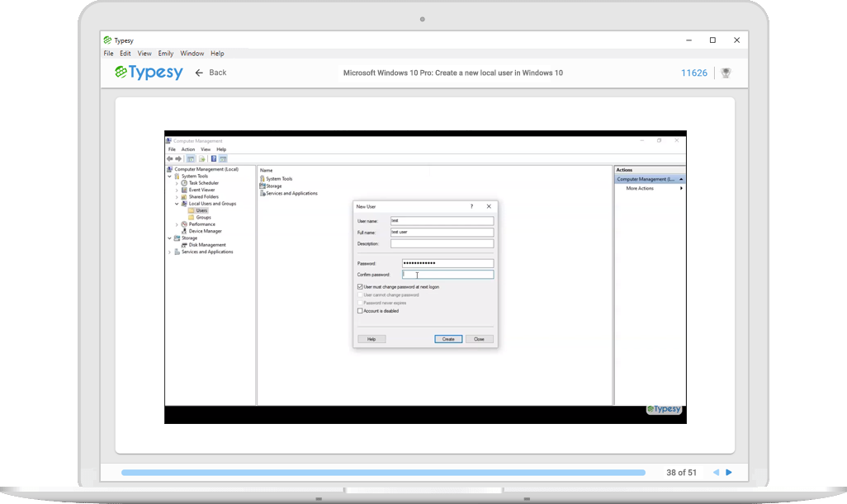This screenshot has width=847, height=504.
Task: Click the Back arrow in Computer Management toolbar
Action: pos(170,158)
